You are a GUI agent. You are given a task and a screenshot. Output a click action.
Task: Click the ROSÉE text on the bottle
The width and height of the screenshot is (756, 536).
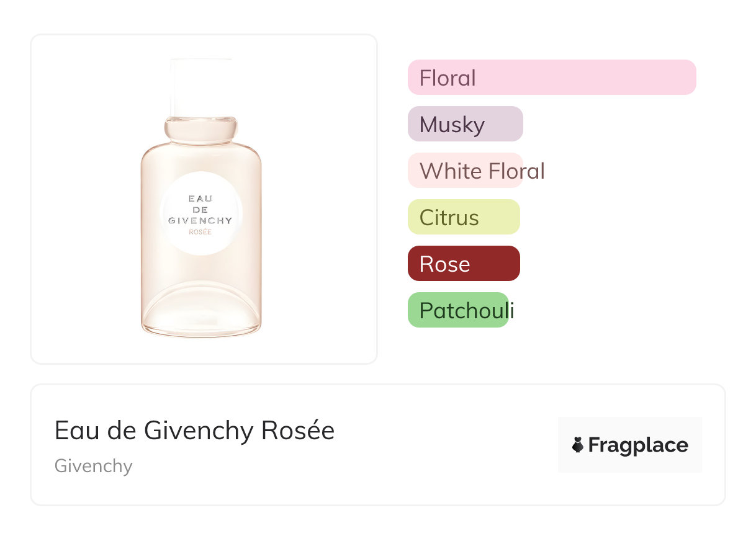tap(200, 232)
